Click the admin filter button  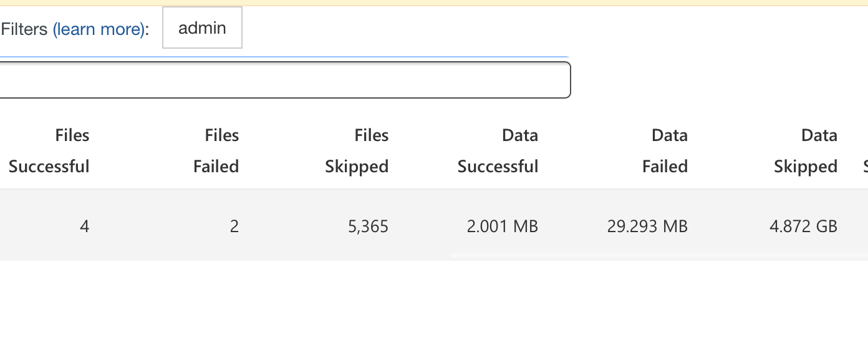pyautogui.click(x=202, y=28)
